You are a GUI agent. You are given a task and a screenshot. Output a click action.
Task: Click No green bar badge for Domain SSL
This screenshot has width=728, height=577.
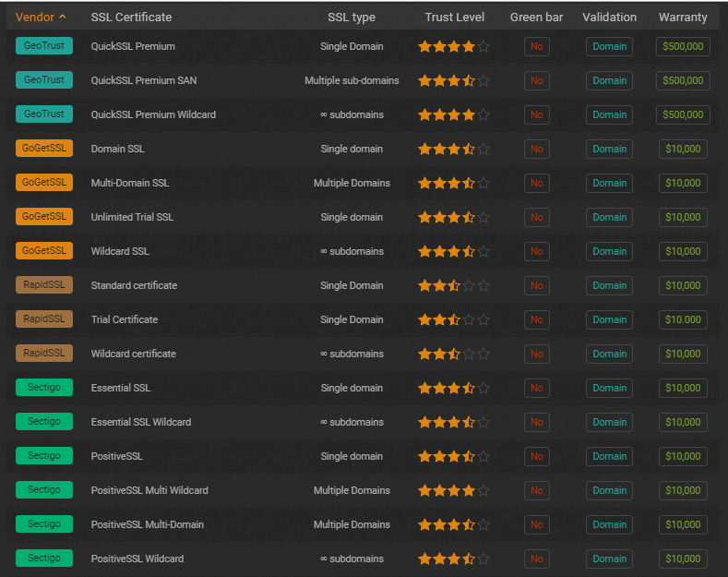[537, 149]
